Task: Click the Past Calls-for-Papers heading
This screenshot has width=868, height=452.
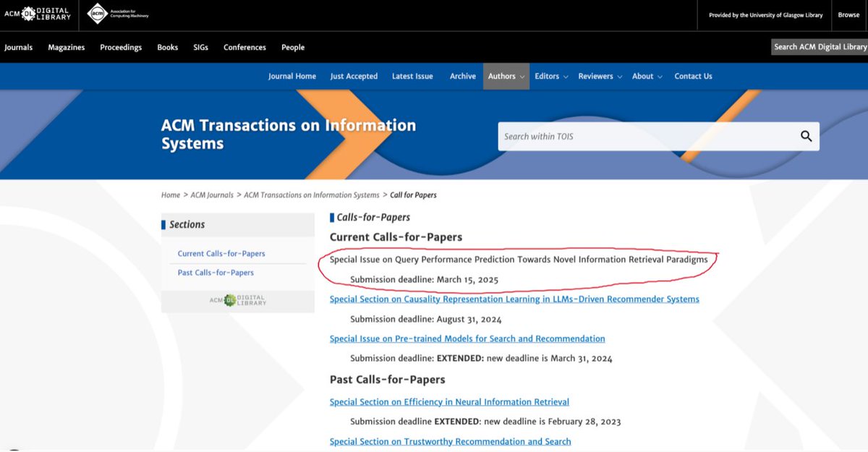Action: point(387,380)
